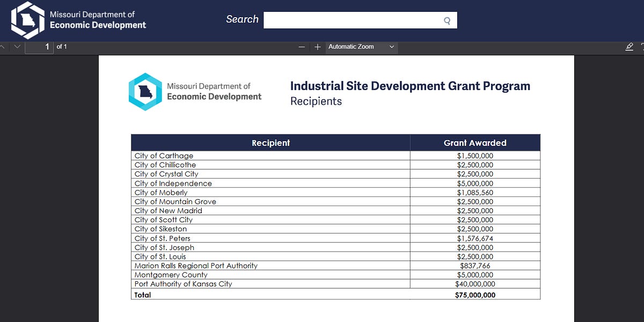644x322 pixels.
Task: Select the City of New Madrid row
Action: coord(335,211)
